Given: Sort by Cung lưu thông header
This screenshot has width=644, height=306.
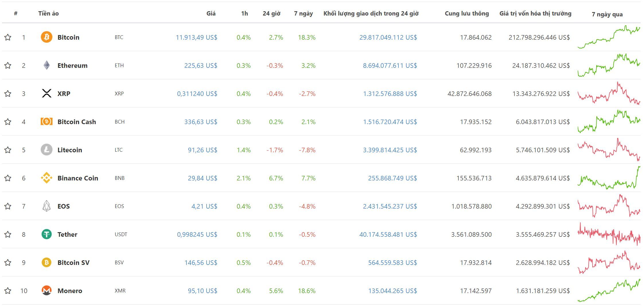Looking at the screenshot, I should pos(467,14).
